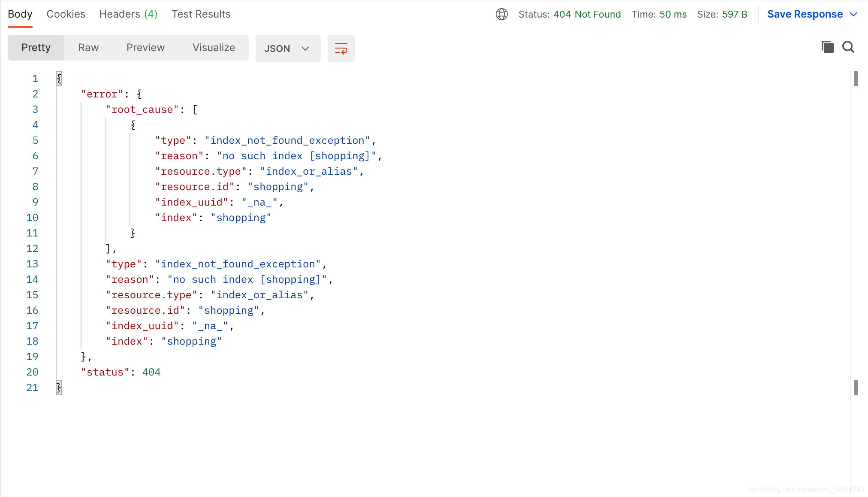This screenshot has width=868, height=497.
Task: Select the Raw view
Action: [88, 48]
